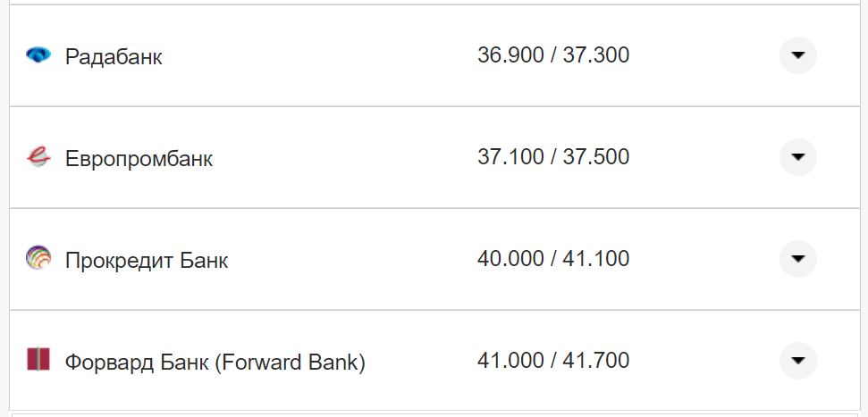868x417 pixels.
Task: Open the Европромбанк bank name
Action: 139,159
